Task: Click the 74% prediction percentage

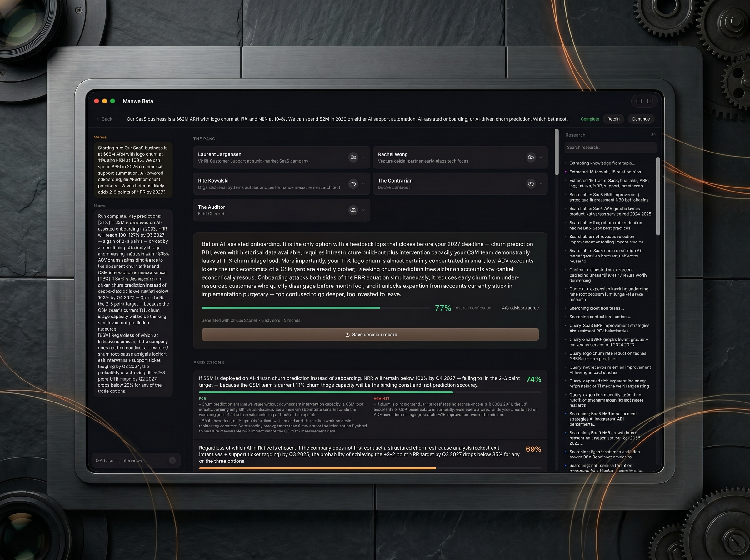Action: pyautogui.click(x=534, y=379)
